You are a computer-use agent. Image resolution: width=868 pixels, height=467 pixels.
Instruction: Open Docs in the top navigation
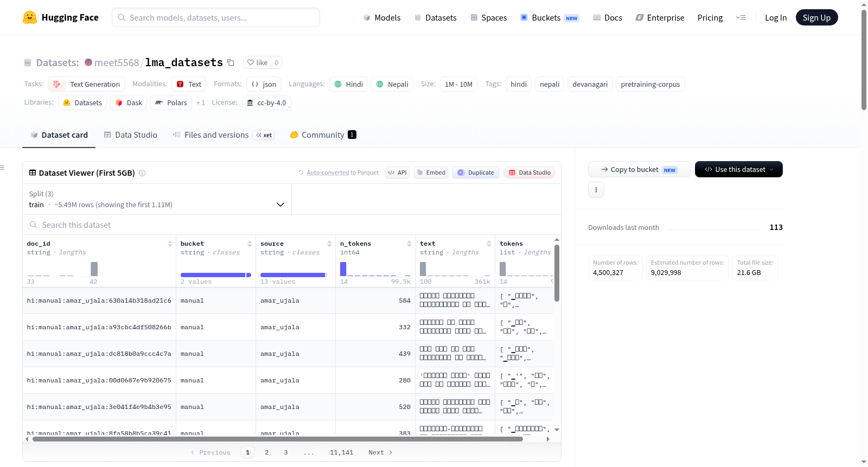click(x=607, y=17)
